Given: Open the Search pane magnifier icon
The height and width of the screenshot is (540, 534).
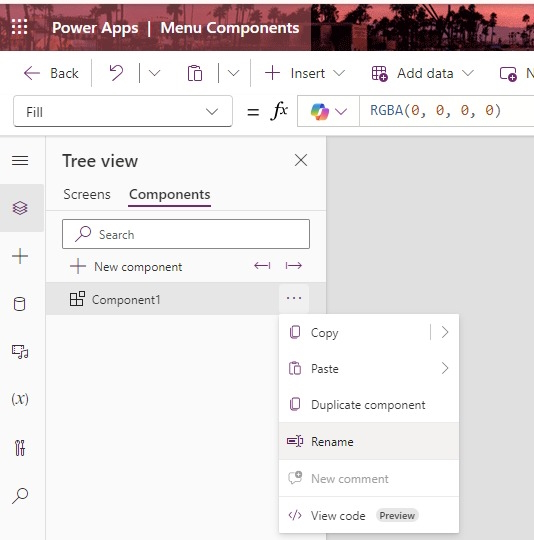Looking at the screenshot, I should pyautogui.click(x=20, y=496).
